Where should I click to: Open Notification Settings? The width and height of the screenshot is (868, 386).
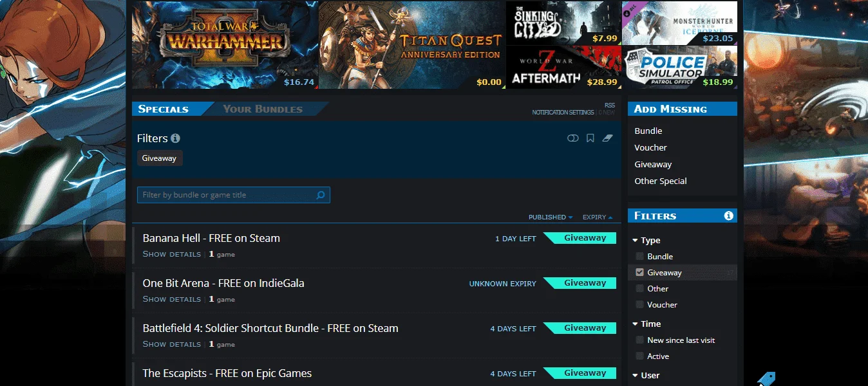click(x=563, y=113)
